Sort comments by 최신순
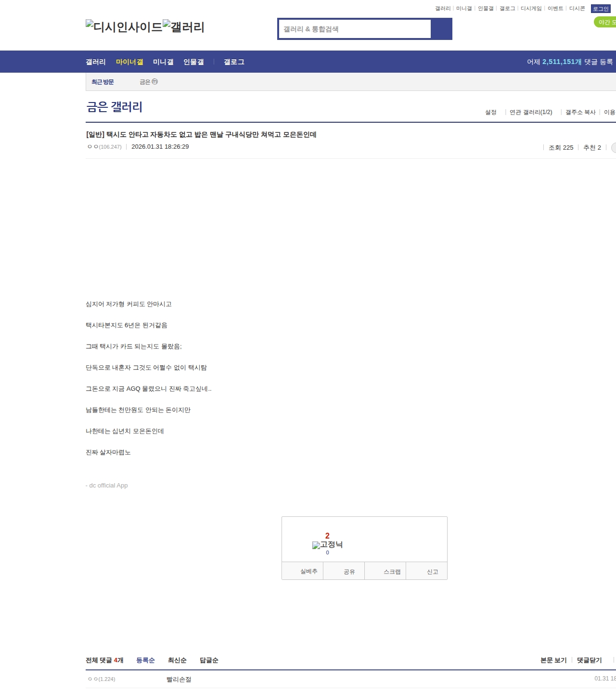The image size is (616, 693). pos(177,660)
